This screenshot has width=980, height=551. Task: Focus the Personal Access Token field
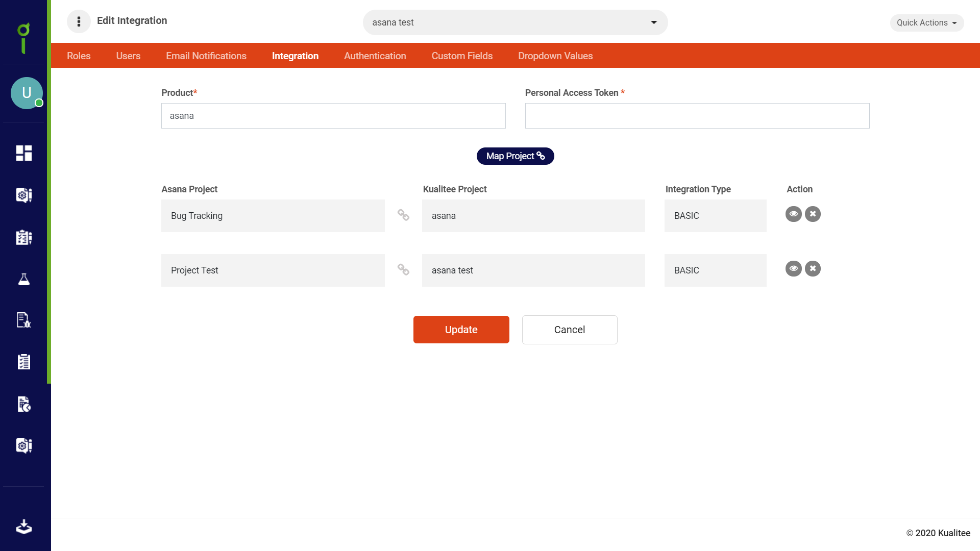point(697,116)
